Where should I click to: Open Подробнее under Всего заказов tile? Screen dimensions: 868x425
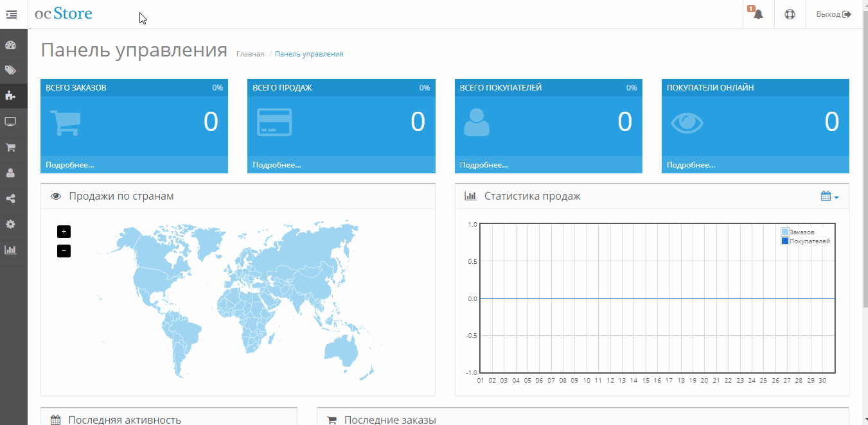[70, 165]
